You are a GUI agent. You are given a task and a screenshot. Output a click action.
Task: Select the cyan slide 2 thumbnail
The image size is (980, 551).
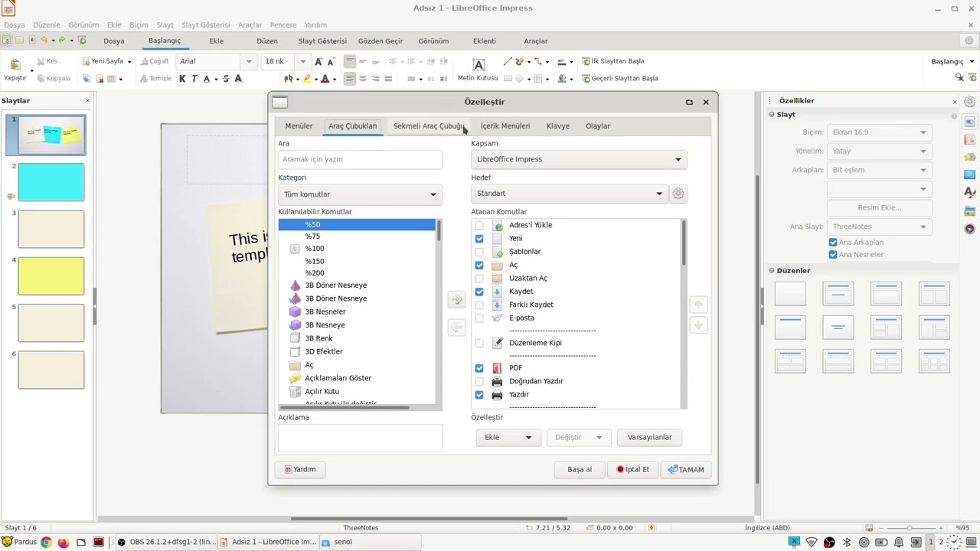51,182
